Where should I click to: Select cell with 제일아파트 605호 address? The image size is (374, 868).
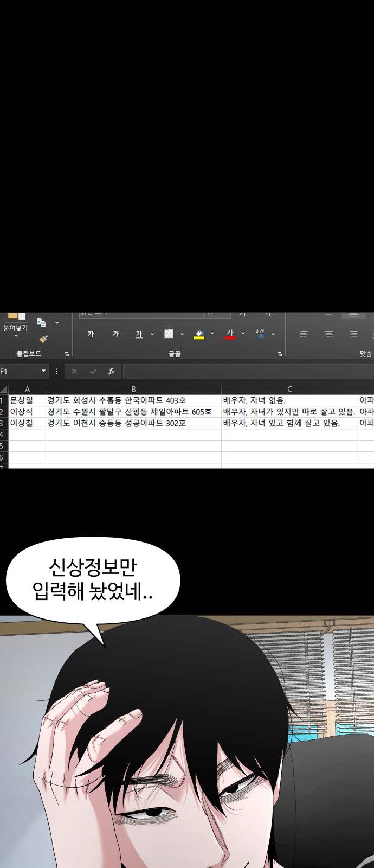tap(133, 412)
